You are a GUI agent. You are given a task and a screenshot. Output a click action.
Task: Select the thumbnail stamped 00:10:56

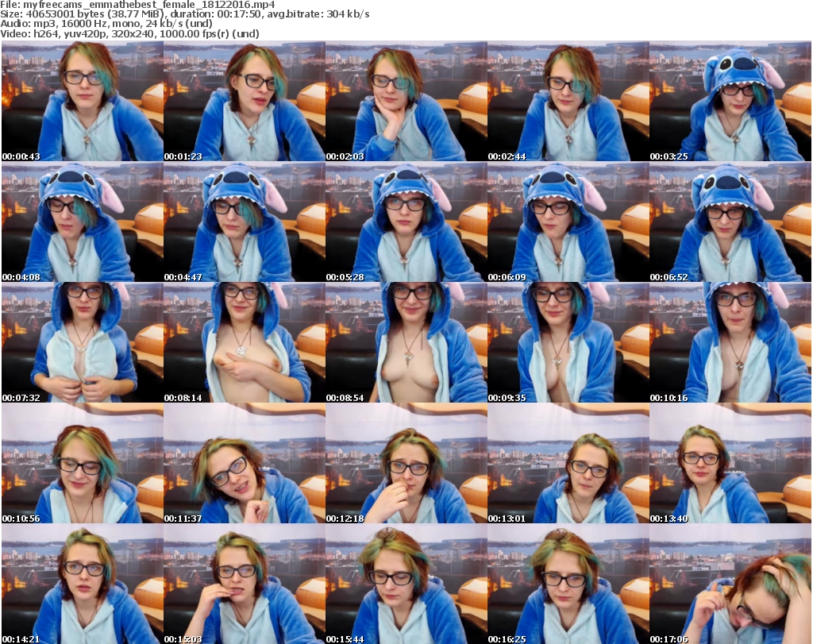point(83,463)
